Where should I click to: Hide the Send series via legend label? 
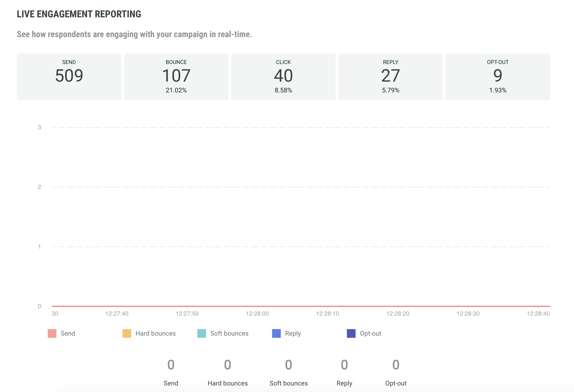tap(68, 333)
